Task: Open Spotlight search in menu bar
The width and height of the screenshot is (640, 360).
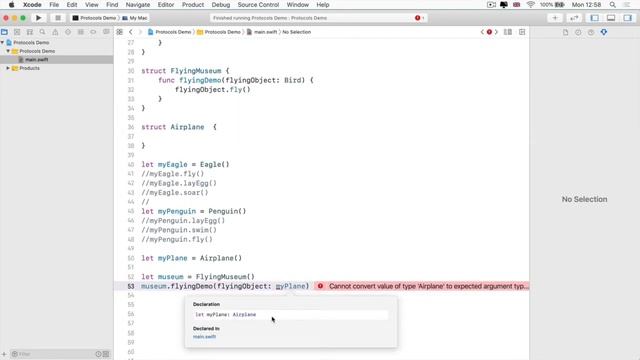Action: pyautogui.click(x=613, y=5)
